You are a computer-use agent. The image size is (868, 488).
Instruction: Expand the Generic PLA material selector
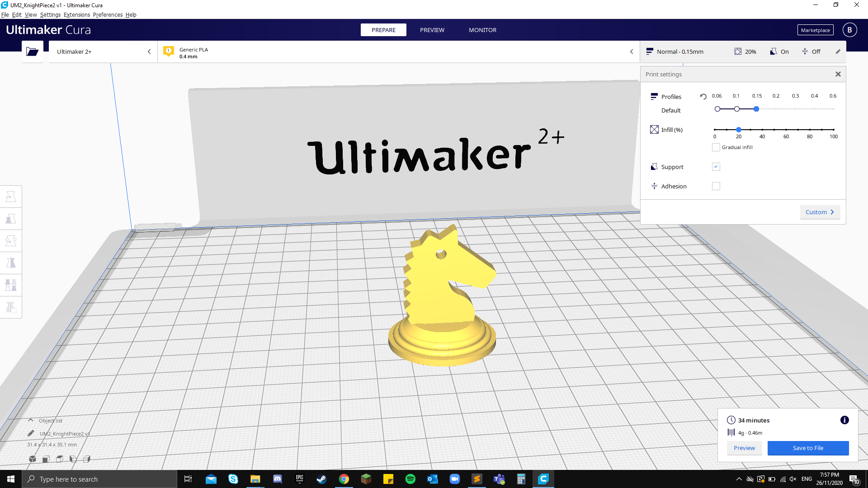click(399, 52)
